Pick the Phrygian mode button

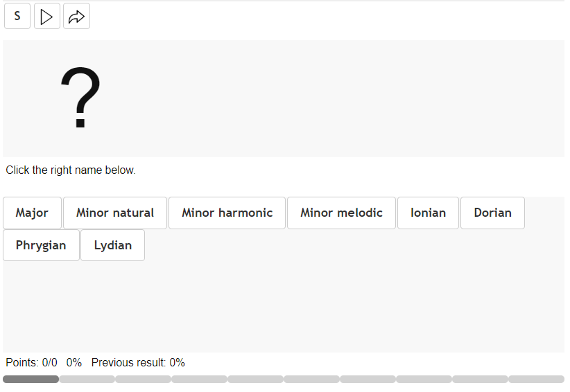[41, 245]
